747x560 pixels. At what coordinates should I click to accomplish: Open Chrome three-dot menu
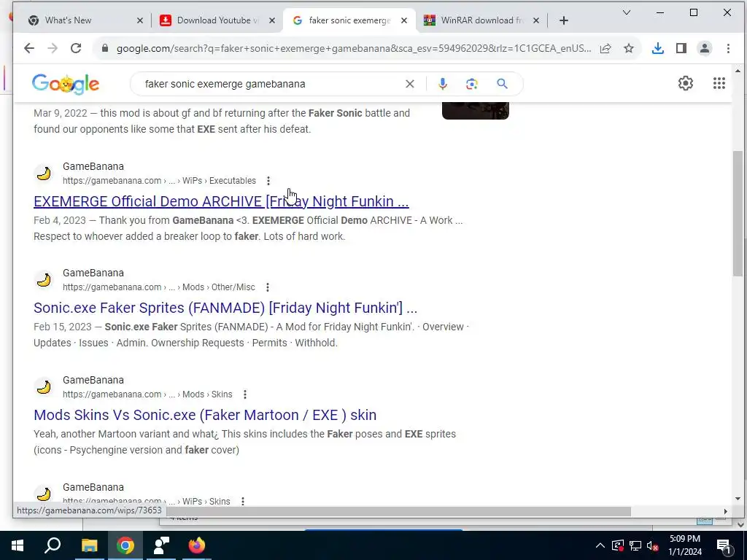(x=728, y=48)
